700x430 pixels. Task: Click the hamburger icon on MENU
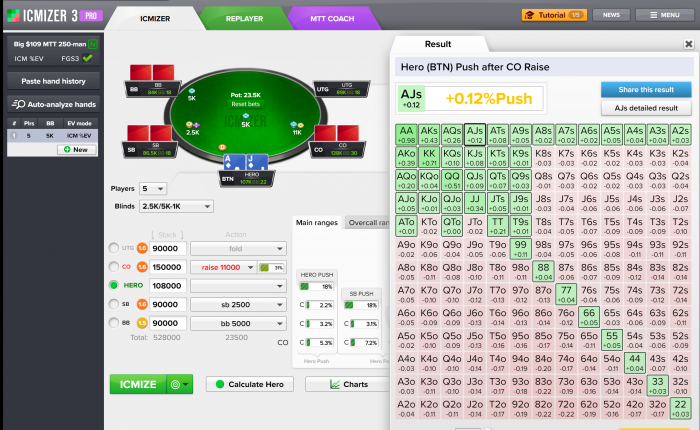[x=654, y=15]
